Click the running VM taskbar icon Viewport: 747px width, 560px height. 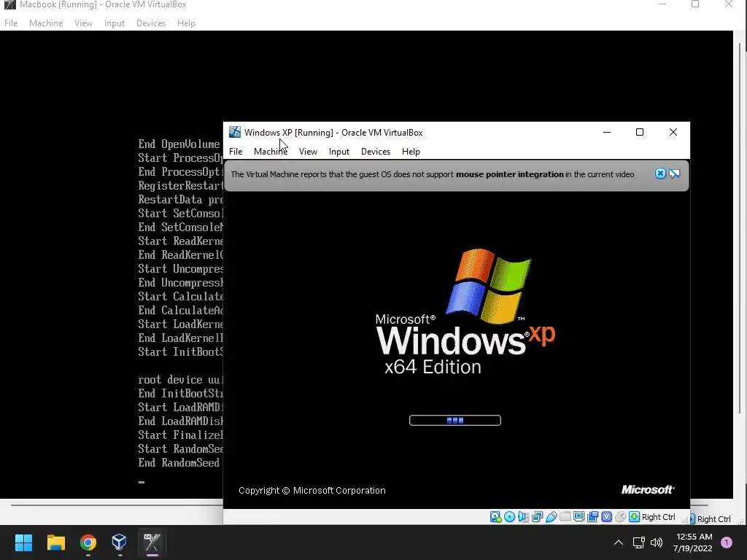pos(152,542)
